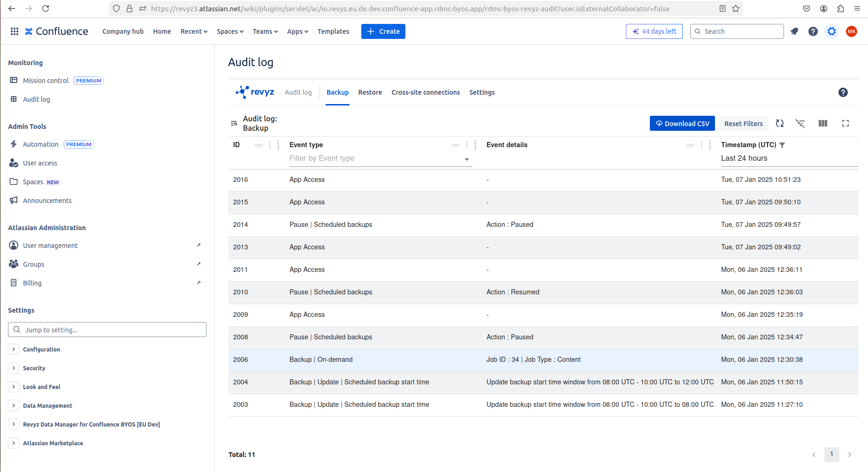The height and width of the screenshot is (472, 868).
Task: Expand the Look and Feel section
Action: tap(14, 387)
